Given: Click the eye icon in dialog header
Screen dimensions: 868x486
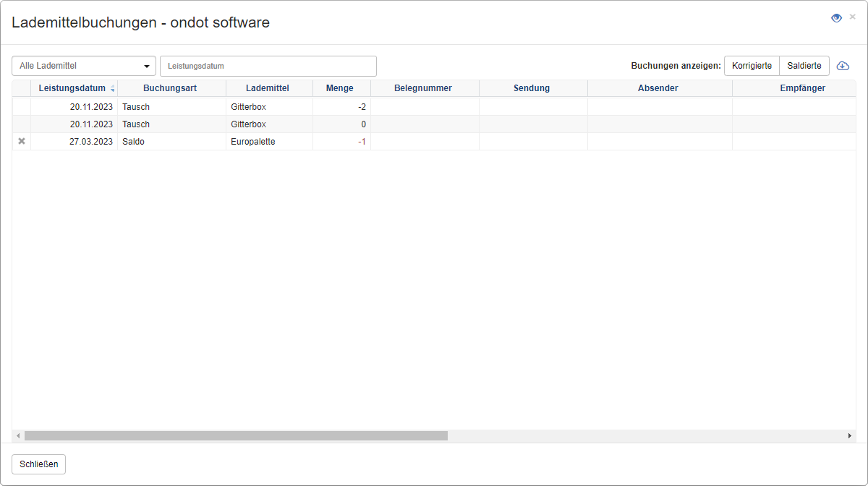Looking at the screenshot, I should 836,18.
